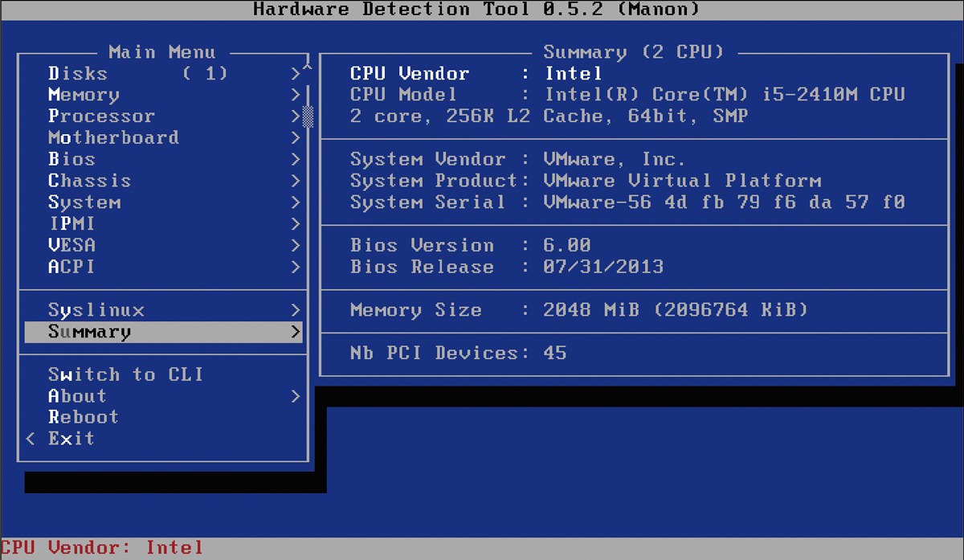Select the highlighted Summary entry
The image size is (964, 560).
(164, 332)
